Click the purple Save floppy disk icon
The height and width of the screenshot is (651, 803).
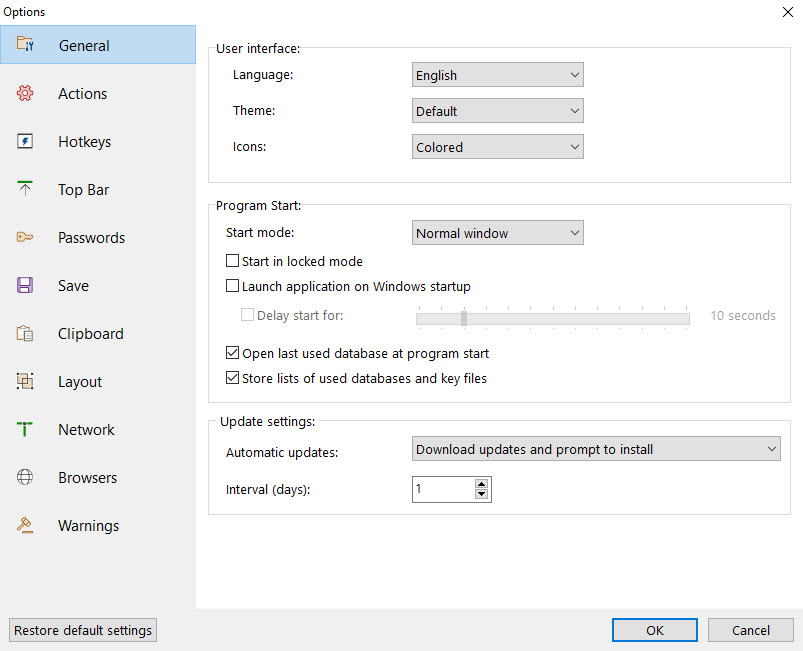(x=25, y=285)
